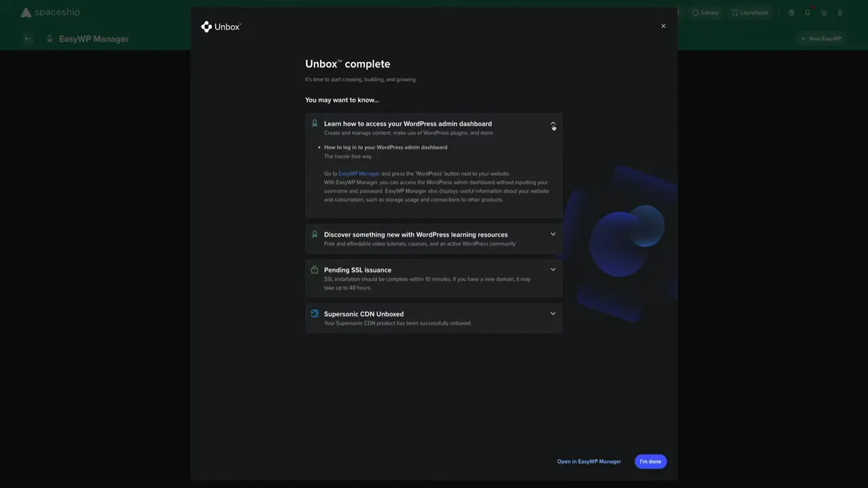Click the 'Learn how to access your WordPress admin dashboard' heading
868x488 pixels.
tap(408, 124)
